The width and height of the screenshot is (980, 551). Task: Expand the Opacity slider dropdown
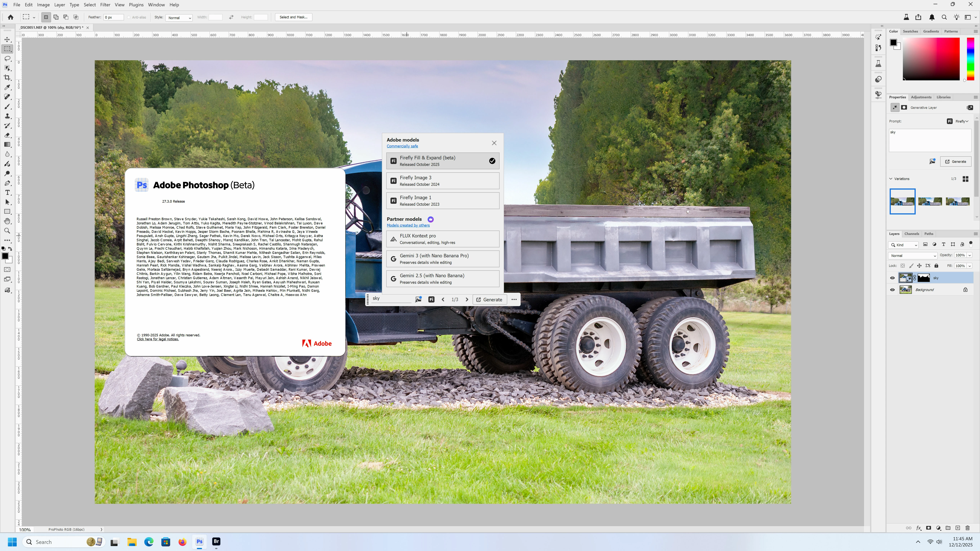point(970,255)
